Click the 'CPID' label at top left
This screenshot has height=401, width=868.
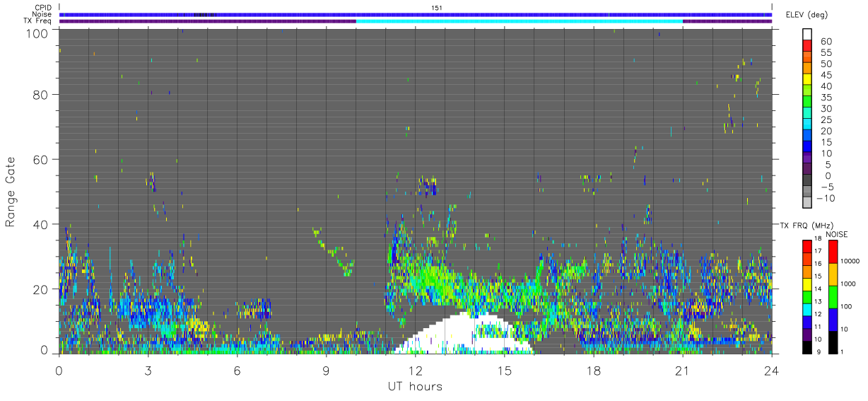click(42, 7)
